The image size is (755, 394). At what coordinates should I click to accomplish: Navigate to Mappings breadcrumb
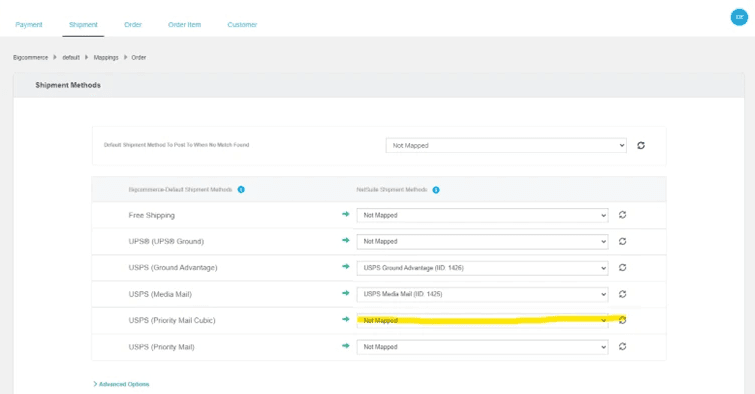coord(106,57)
